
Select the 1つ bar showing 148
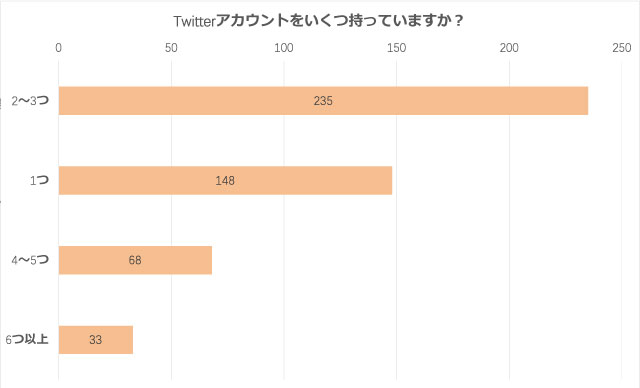(x=225, y=180)
